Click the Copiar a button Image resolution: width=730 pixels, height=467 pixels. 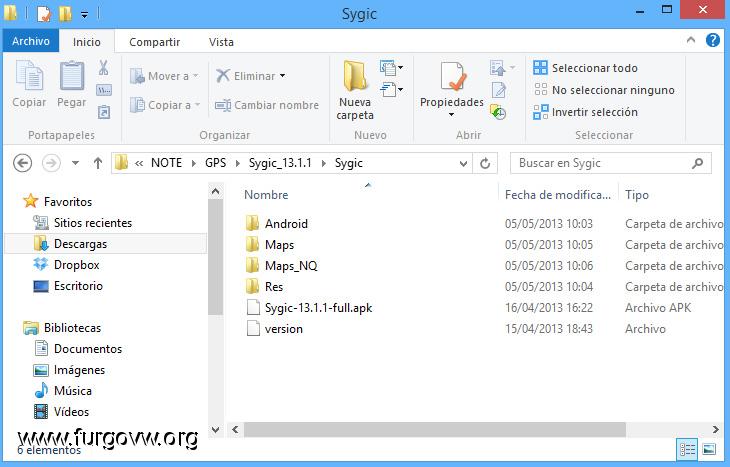click(x=165, y=105)
